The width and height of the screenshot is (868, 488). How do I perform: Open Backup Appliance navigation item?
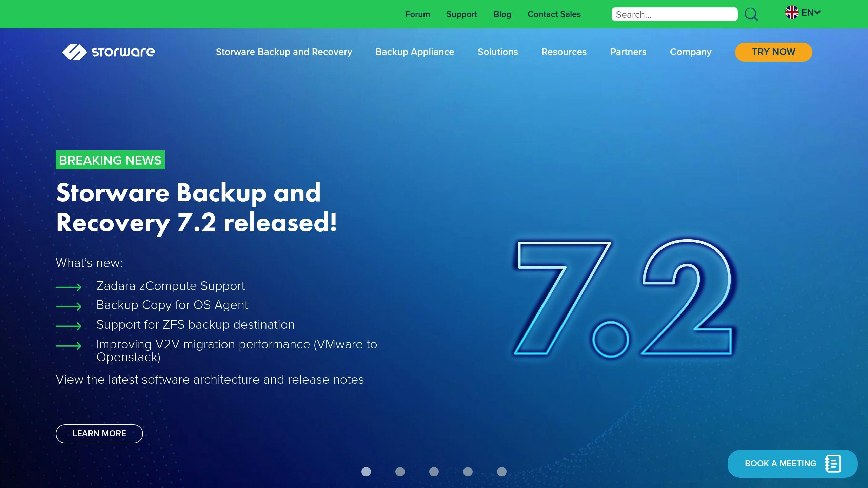pos(415,52)
